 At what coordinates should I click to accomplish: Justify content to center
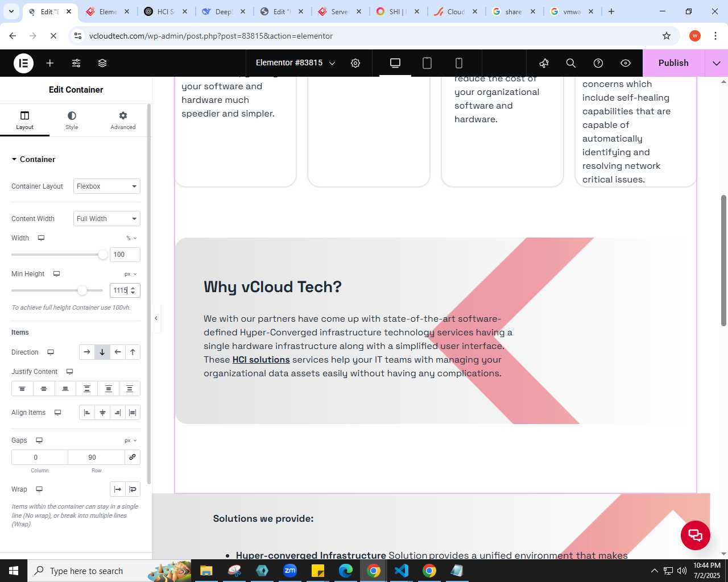click(44, 389)
